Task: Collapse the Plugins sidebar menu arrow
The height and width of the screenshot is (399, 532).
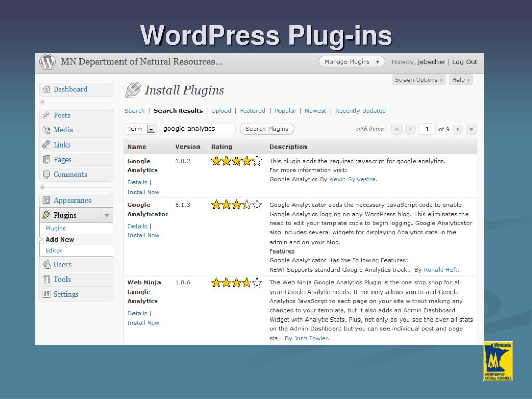Action: [x=107, y=215]
